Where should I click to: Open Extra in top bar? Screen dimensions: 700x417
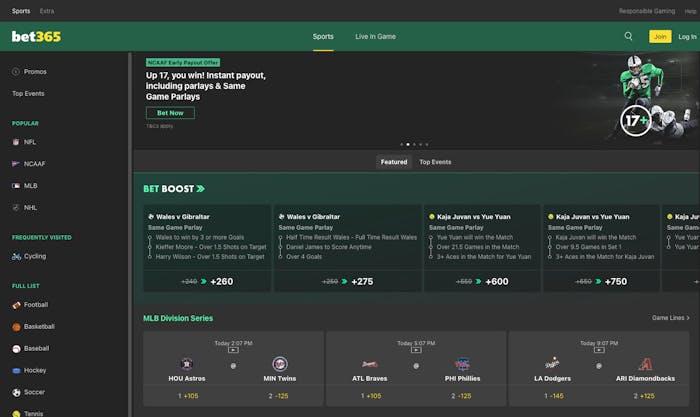(x=47, y=11)
